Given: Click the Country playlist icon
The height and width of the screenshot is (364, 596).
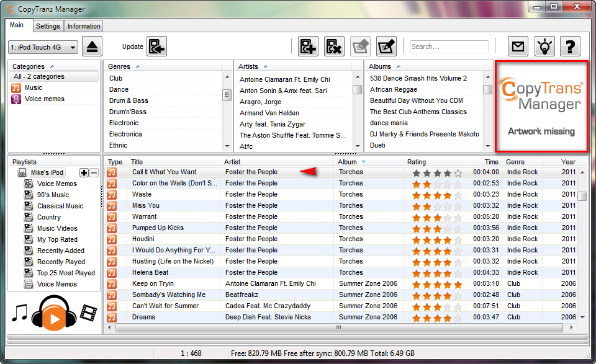Looking at the screenshot, I should 29,217.
